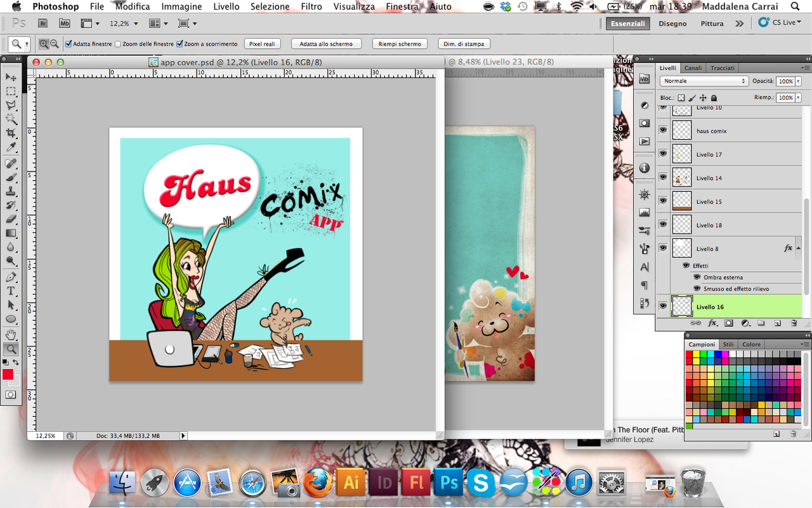Open the Immagine menu
This screenshot has height=508, width=812.
point(181,6)
